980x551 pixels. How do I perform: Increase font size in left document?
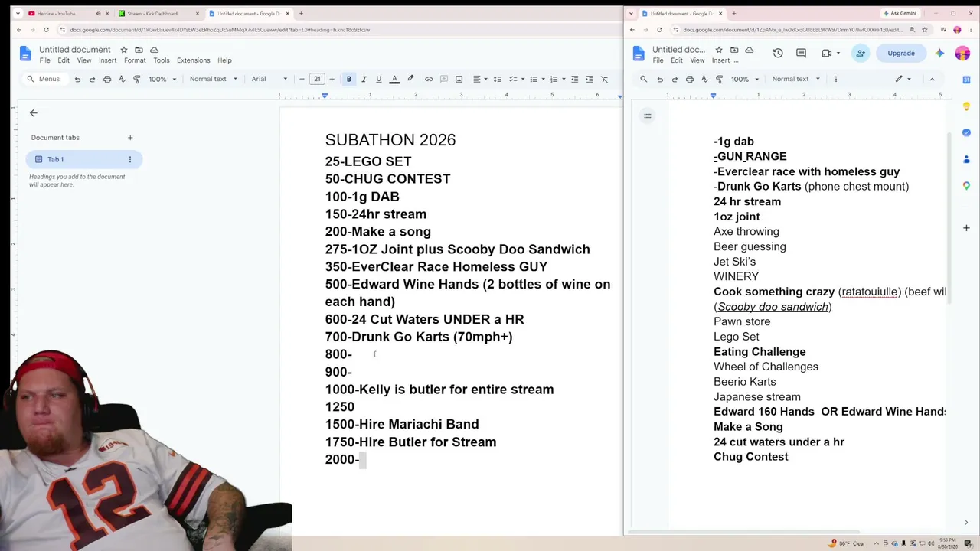click(x=332, y=79)
